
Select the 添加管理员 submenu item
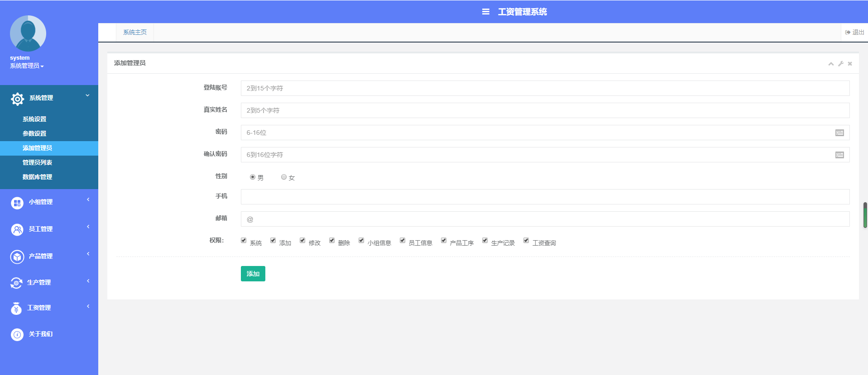49,148
